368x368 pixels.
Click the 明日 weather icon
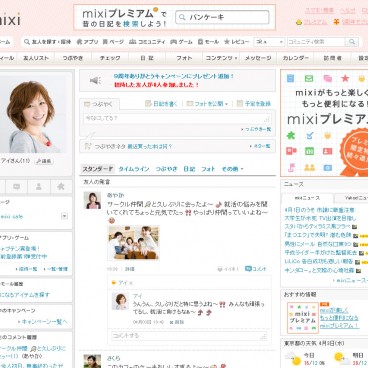[x=342, y=359]
